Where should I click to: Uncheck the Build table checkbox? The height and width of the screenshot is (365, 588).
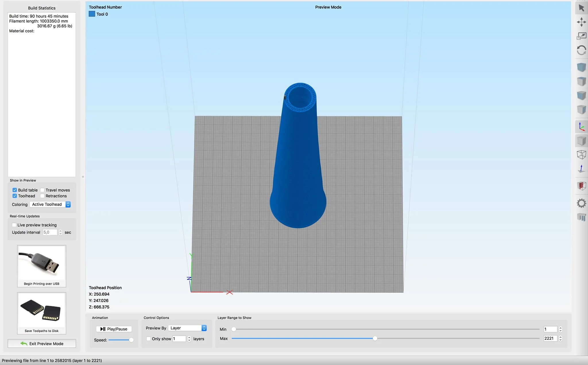tap(15, 190)
